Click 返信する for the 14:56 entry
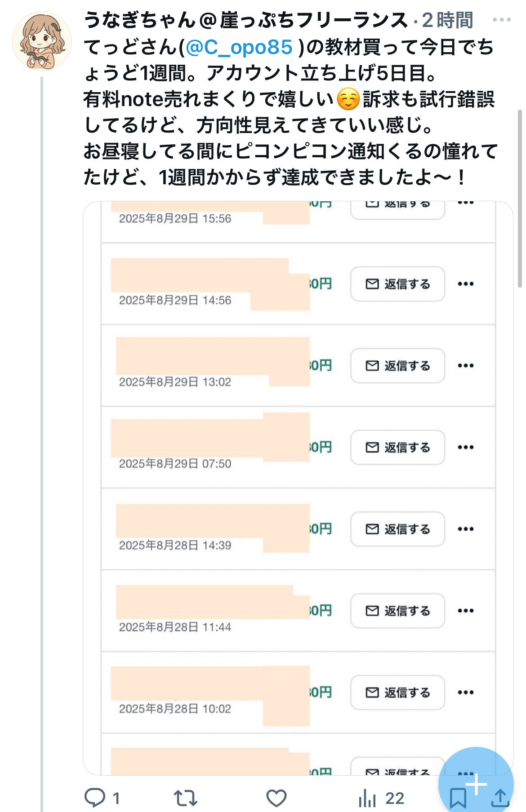 coord(397,284)
